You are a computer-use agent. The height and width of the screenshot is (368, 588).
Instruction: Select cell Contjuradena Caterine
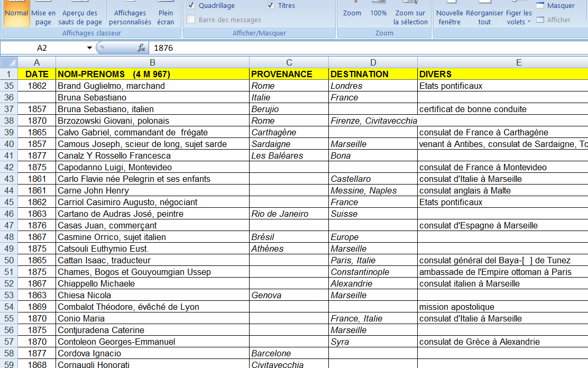click(152, 330)
